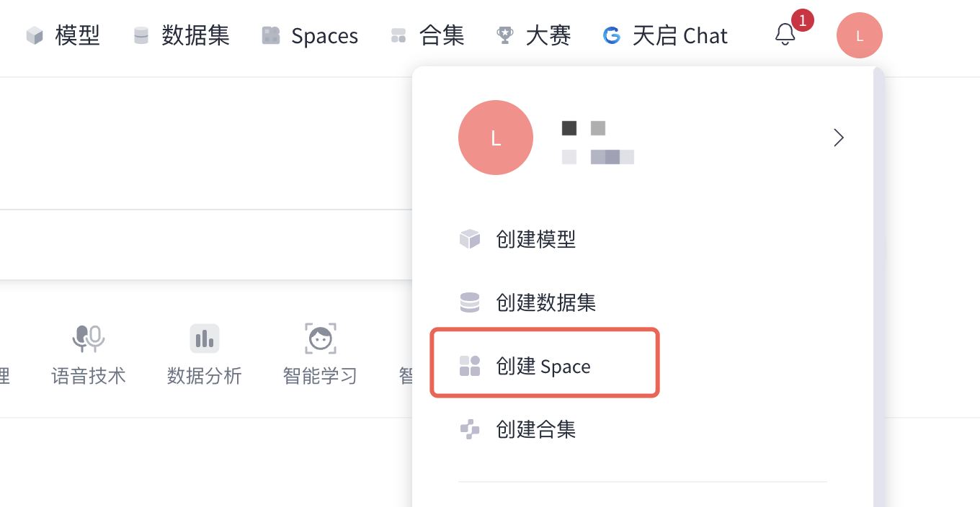980x507 pixels.
Task: Open Spaces in the top navigation
Action: coord(310,35)
